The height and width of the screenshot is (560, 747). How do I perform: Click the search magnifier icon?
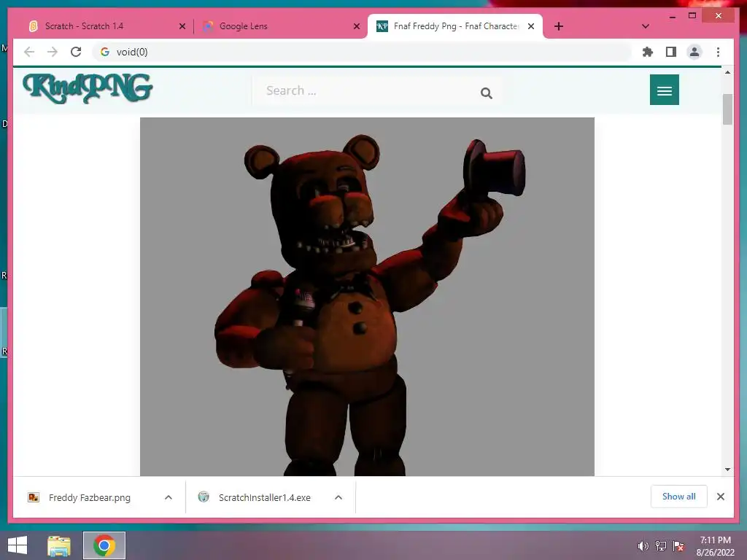click(486, 93)
